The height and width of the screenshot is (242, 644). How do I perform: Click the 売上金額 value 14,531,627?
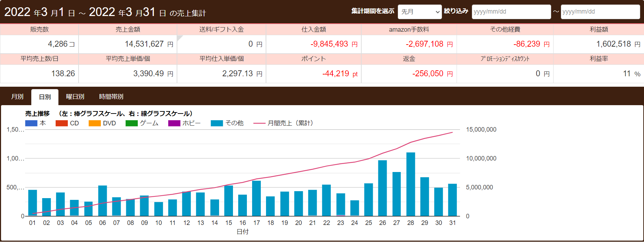[x=144, y=44]
